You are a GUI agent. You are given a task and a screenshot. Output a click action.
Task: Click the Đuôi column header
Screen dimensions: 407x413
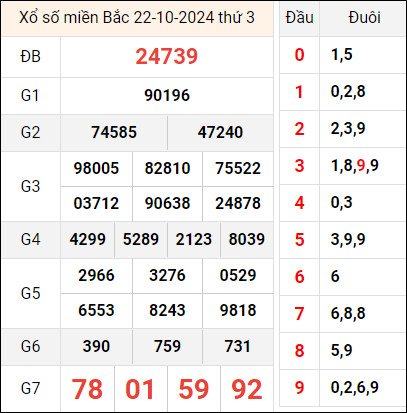tap(364, 18)
